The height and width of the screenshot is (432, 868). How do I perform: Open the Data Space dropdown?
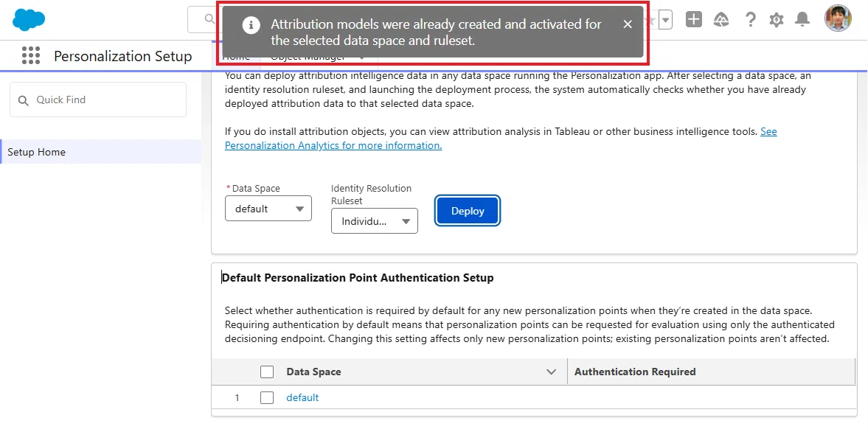tap(268, 209)
